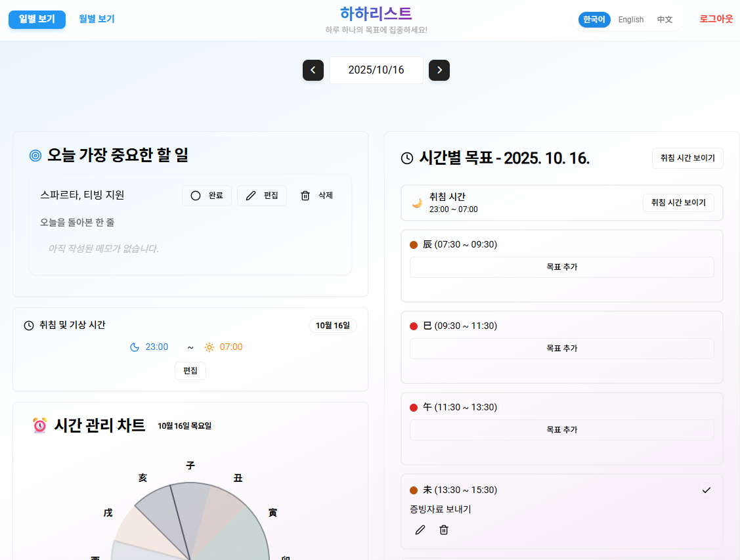Mark 스파르타, 티빙 지원 complete with 완료
Screen dimensions: 740x560
pos(206,195)
